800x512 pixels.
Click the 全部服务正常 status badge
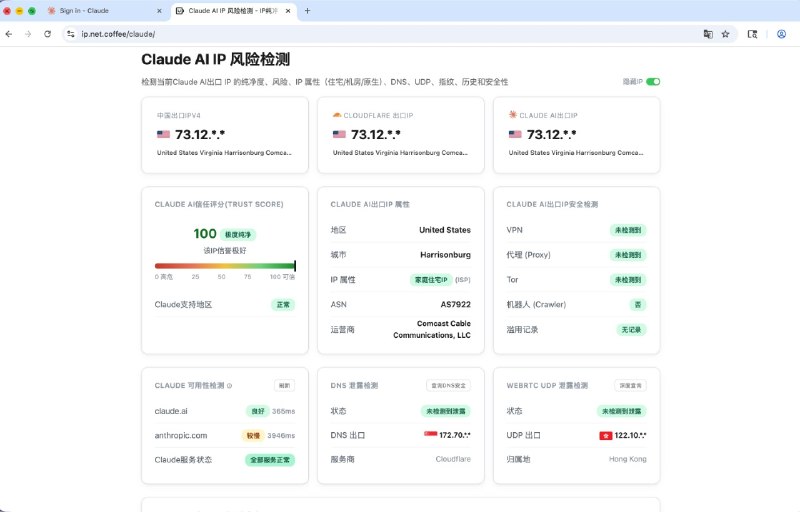tap(270, 459)
